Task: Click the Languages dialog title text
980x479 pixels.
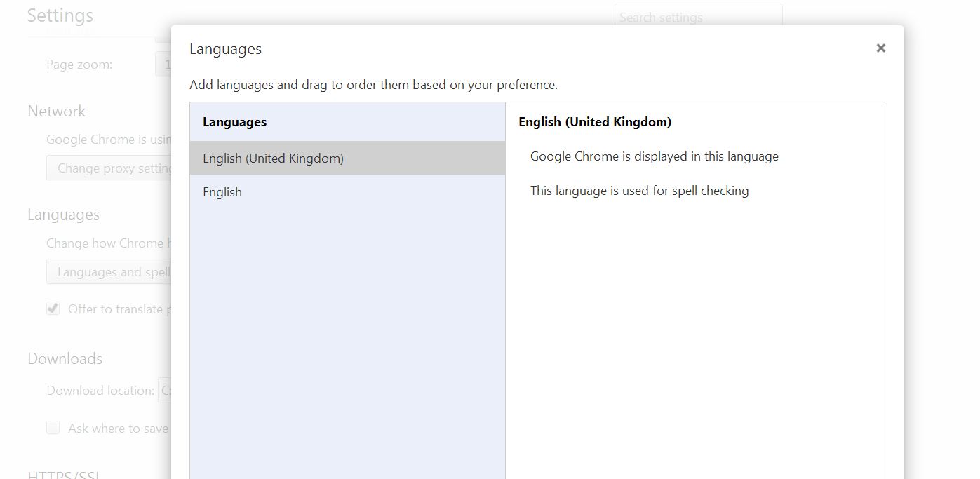Action: point(225,49)
